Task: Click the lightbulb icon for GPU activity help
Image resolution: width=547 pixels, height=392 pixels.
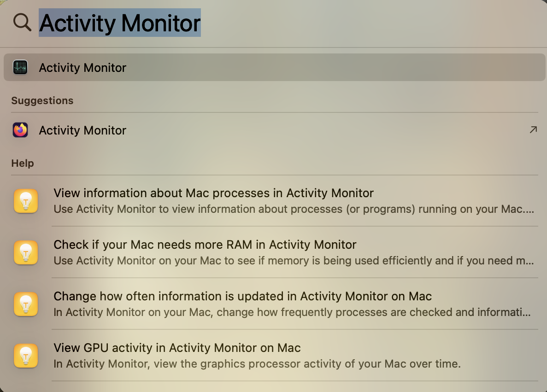Action: (x=26, y=356)
